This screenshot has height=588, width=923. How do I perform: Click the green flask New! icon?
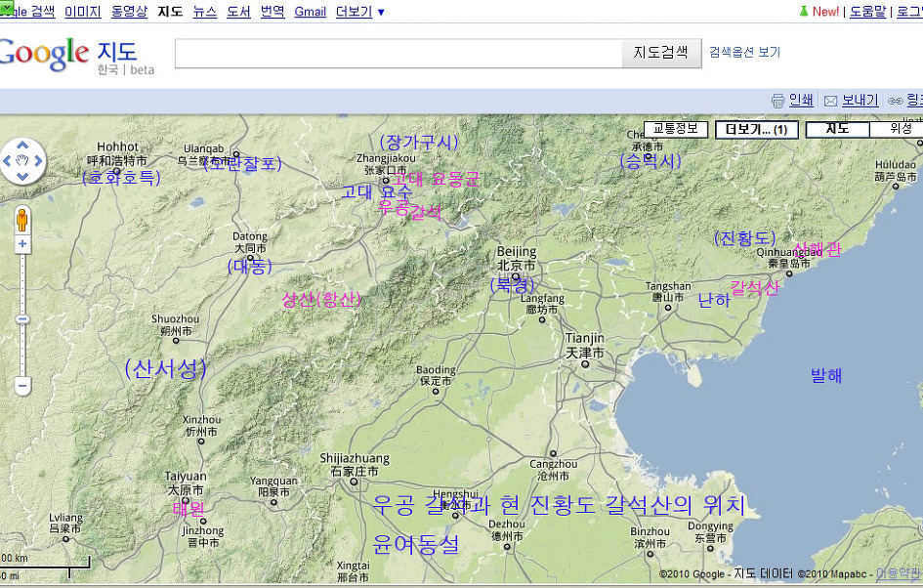point(804,11)
